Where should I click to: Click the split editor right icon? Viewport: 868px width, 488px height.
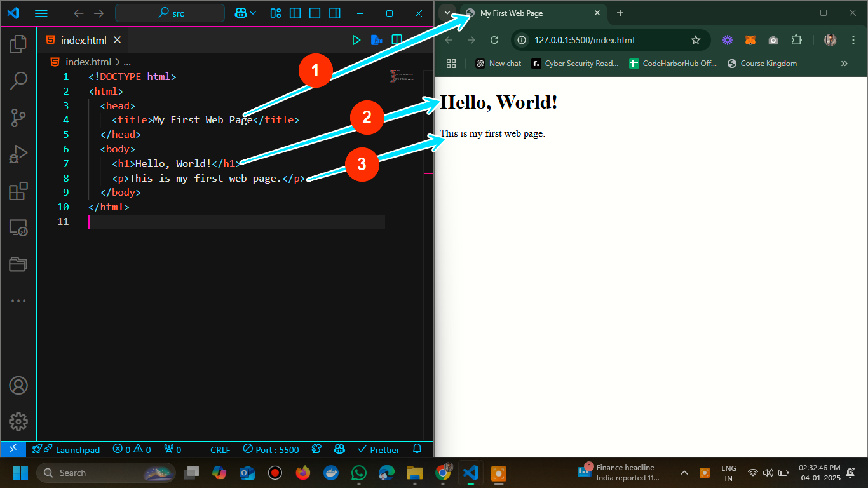tap(397, 40)
